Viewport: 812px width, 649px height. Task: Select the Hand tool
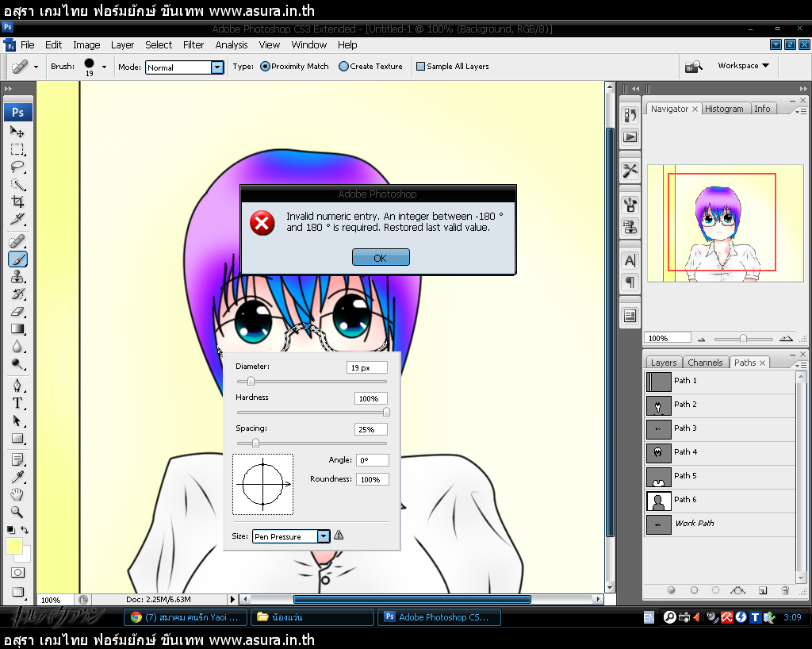tap(17, 494)
